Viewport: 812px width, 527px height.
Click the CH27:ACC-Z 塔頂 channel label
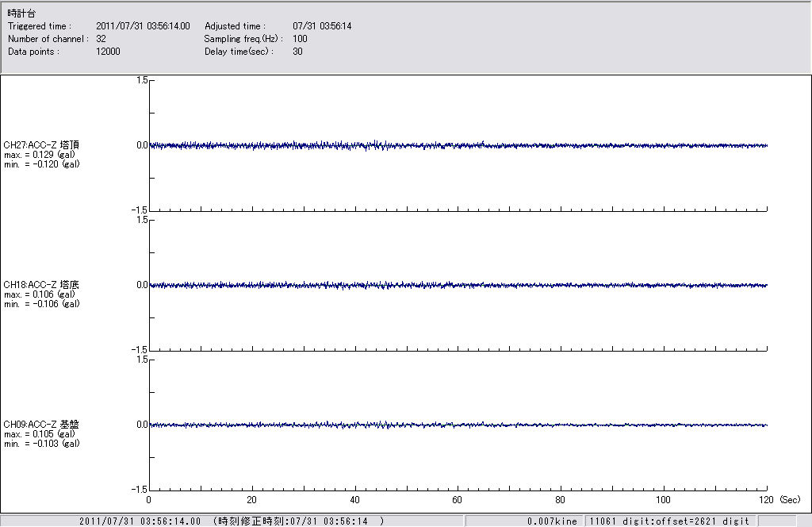(x=41, y=145)
